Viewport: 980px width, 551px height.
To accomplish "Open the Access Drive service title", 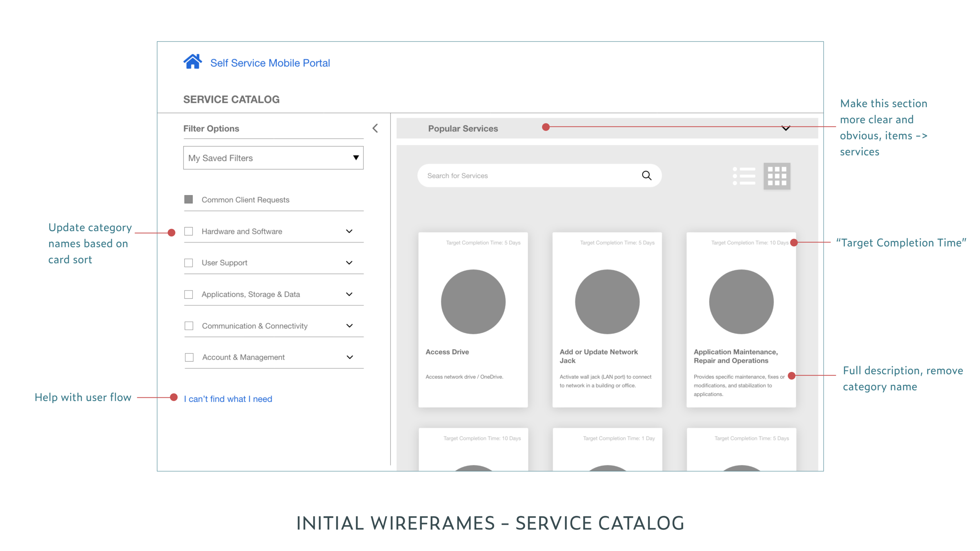I will [x=447, y=352].
